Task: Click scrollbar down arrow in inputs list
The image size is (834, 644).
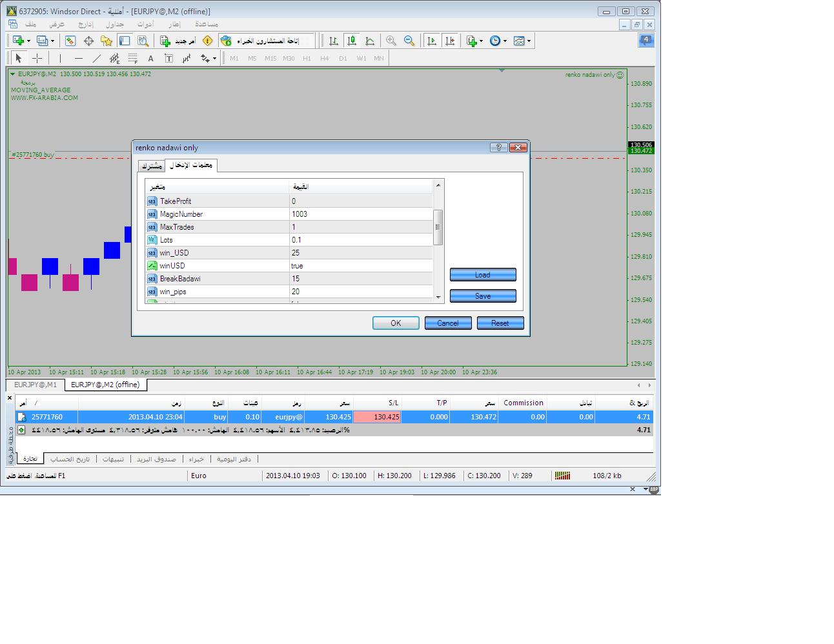Action: pos(438,297)
